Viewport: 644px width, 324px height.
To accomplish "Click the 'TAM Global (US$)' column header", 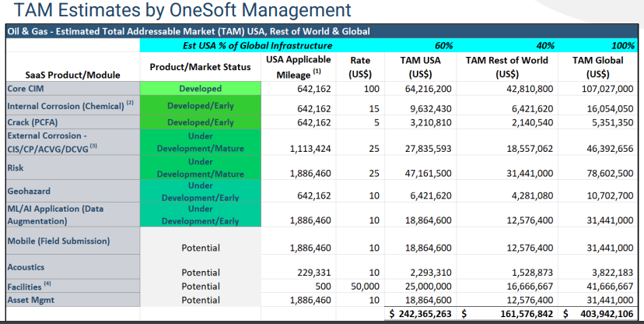I will point(597,67).
